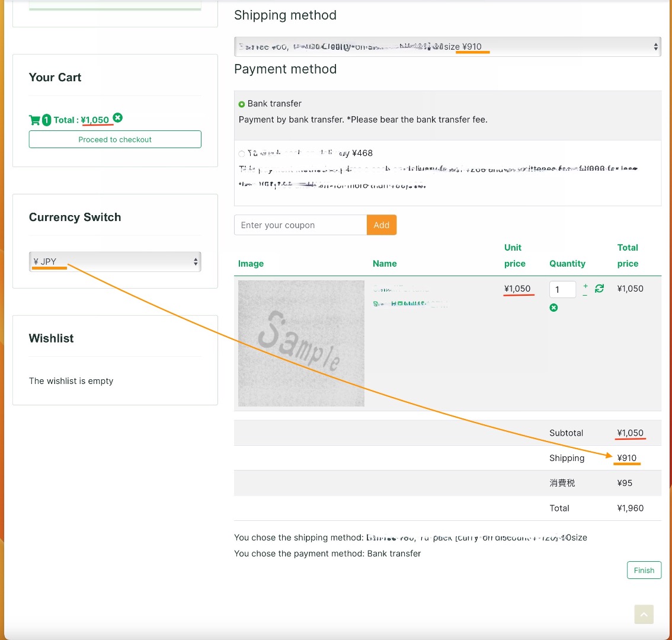Screen dimensions: 672x640
Task: Click the Proceed to checkout button
Action: coord(115,139)
